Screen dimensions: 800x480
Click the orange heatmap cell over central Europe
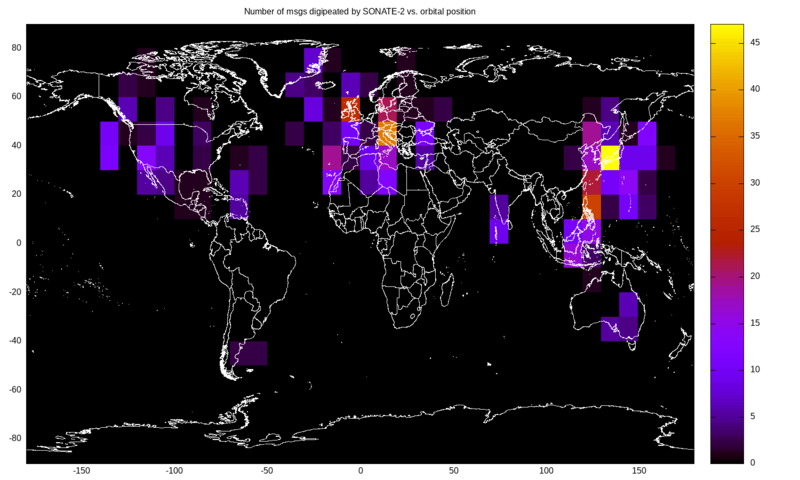pyautogui.click(x=387, y=133)
